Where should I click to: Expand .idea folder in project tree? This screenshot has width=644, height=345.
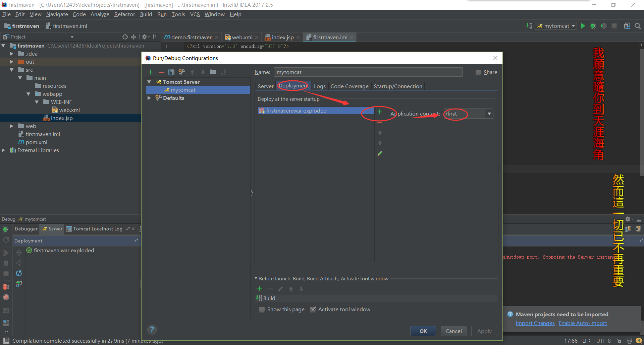11,54
